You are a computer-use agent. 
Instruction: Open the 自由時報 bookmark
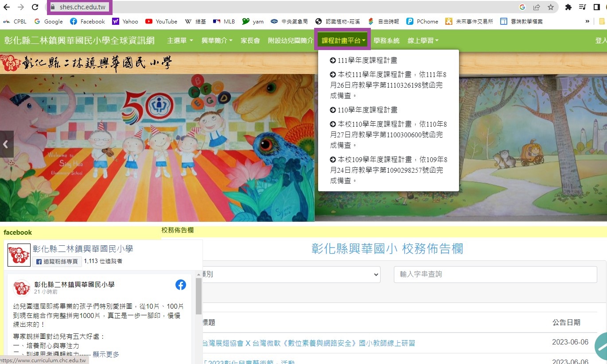click(383, 21)
